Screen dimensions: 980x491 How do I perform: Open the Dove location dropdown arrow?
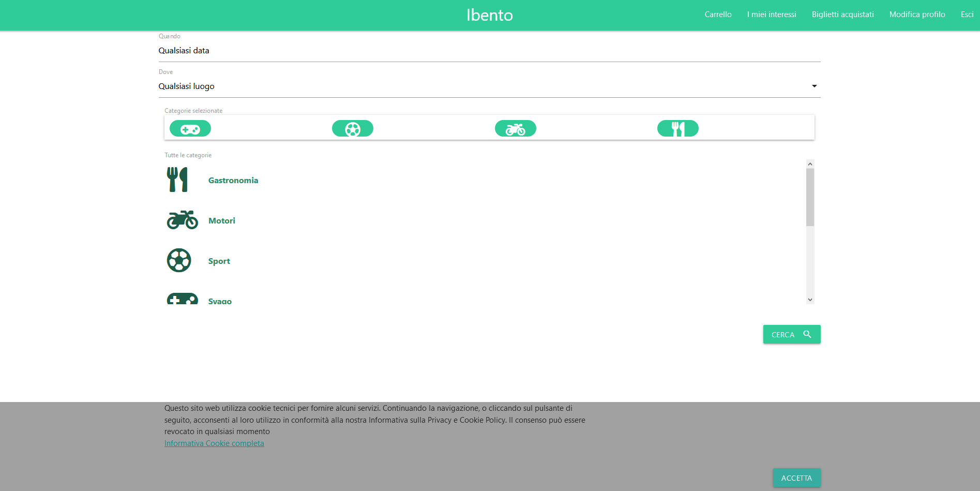814,86
